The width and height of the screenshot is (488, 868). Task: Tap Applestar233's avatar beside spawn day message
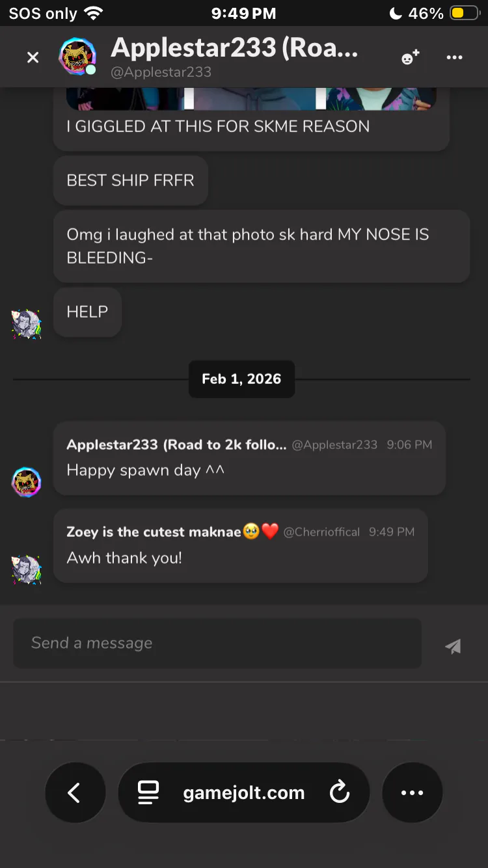coord(27,482)
